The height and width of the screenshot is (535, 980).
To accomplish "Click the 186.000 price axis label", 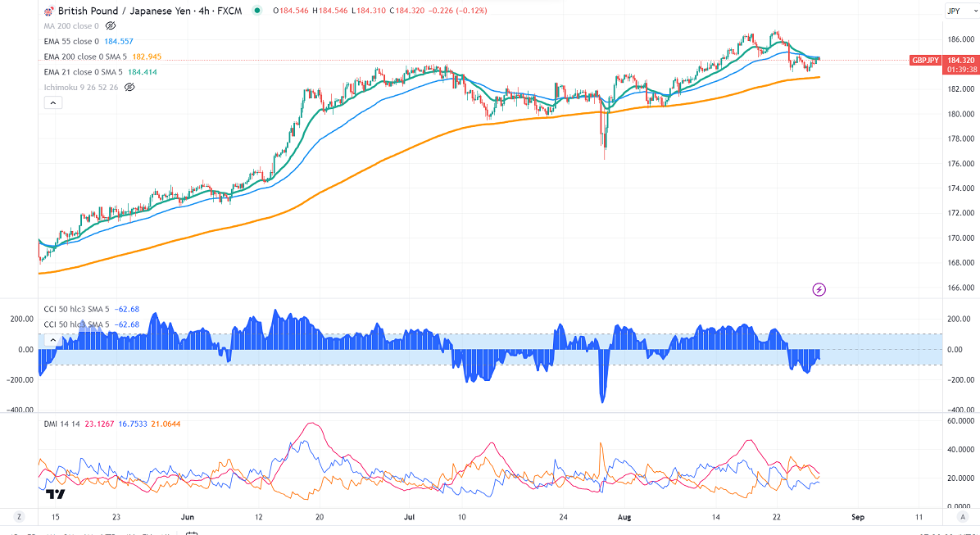I will 960,39.
